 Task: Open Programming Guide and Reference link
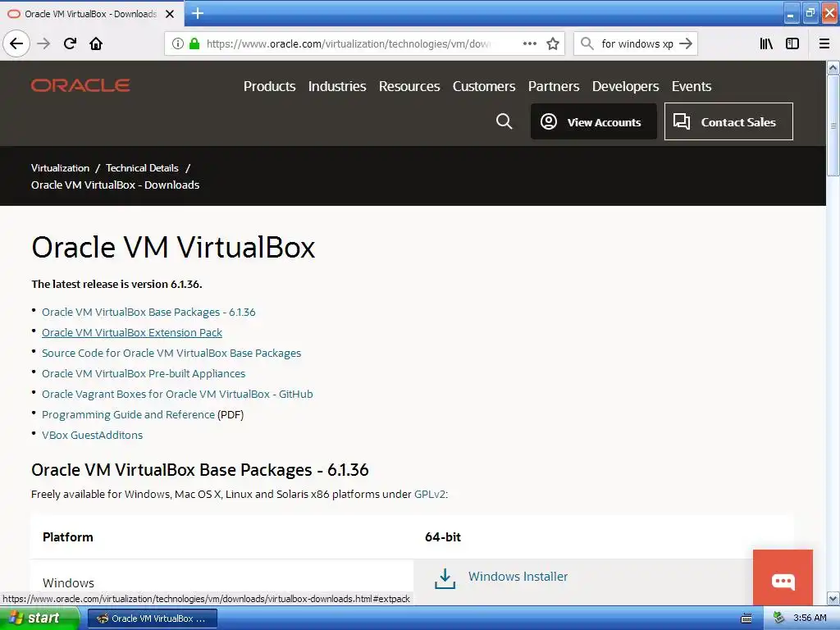pyautogui.click(x=128, y=414)
